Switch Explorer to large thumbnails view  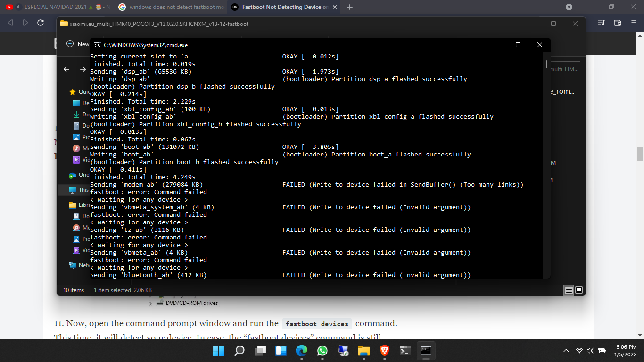(x=579, y=290)
